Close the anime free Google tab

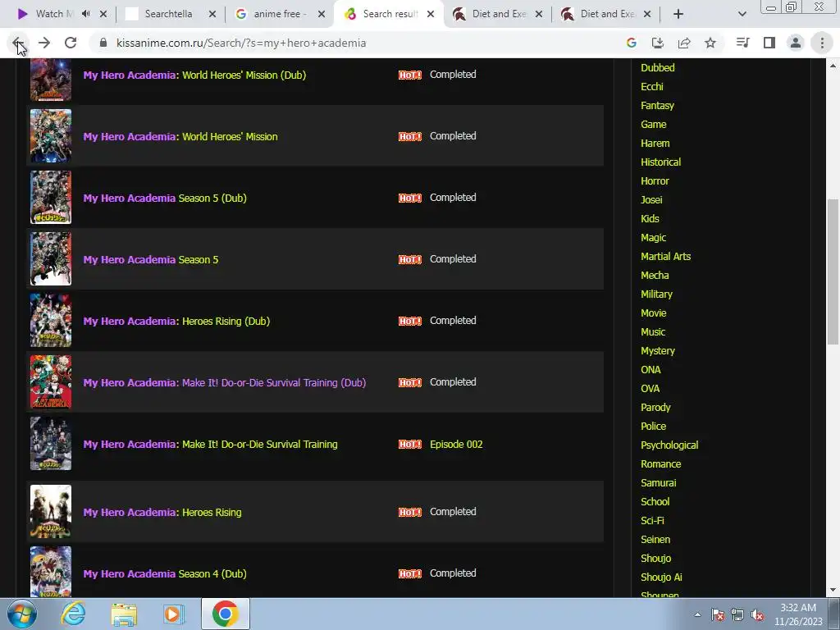point(322,14)
